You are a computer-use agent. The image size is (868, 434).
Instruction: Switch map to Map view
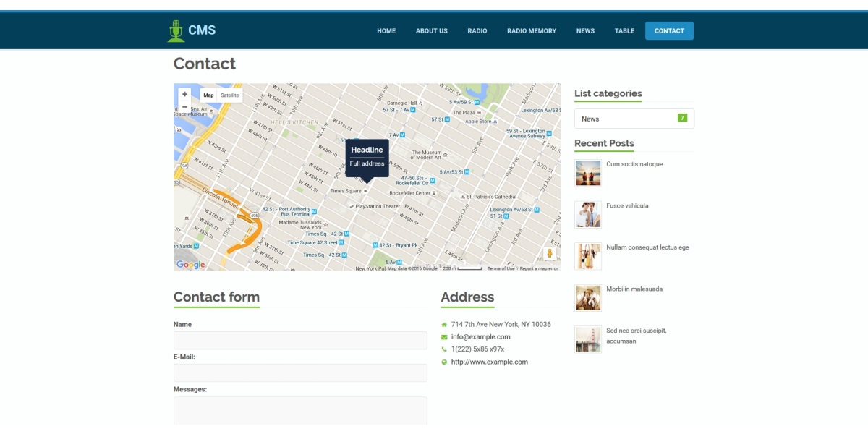208,95
